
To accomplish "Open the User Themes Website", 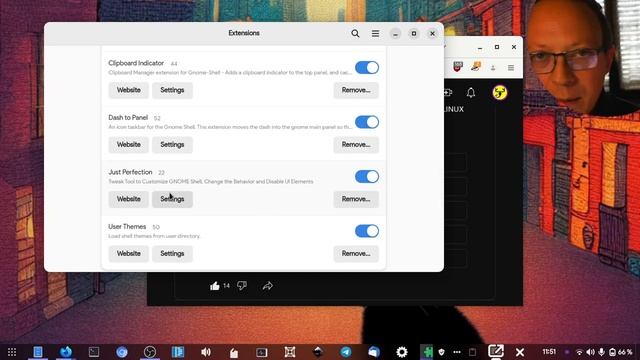I will click(x=129, y=253).
